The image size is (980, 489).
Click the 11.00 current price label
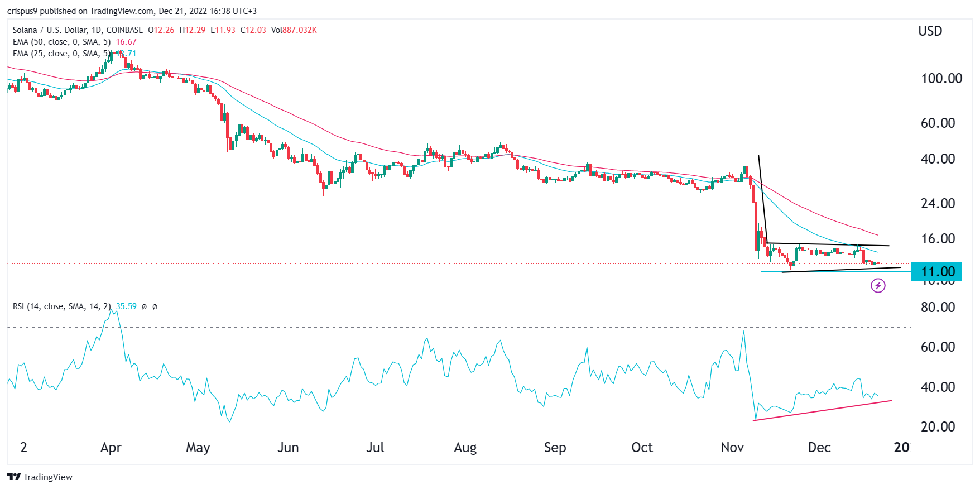coord(936,272)
